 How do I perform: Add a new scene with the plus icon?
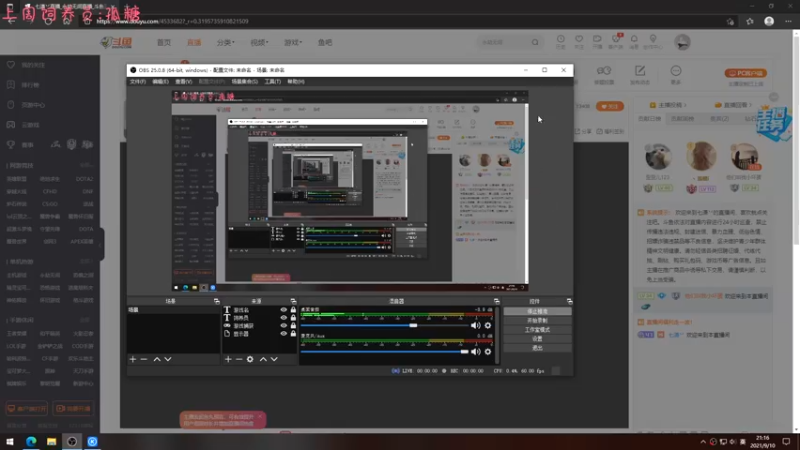click(x=133, y=359)
